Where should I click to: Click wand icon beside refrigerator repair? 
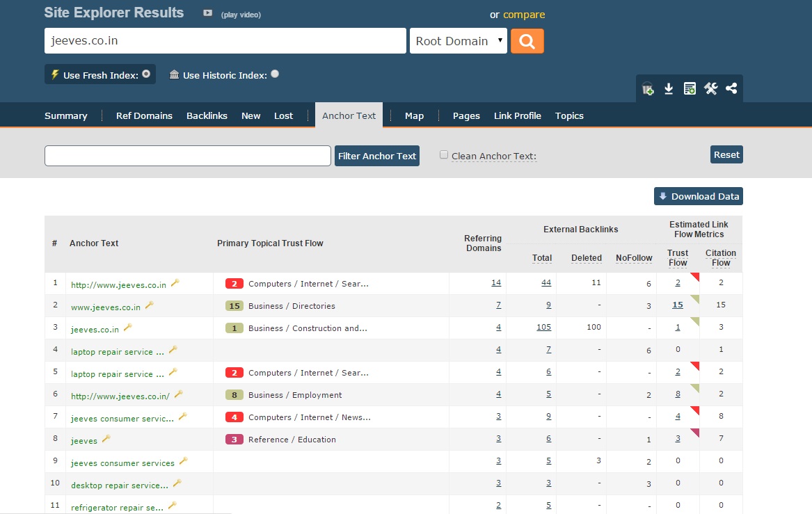pos(173,505)
